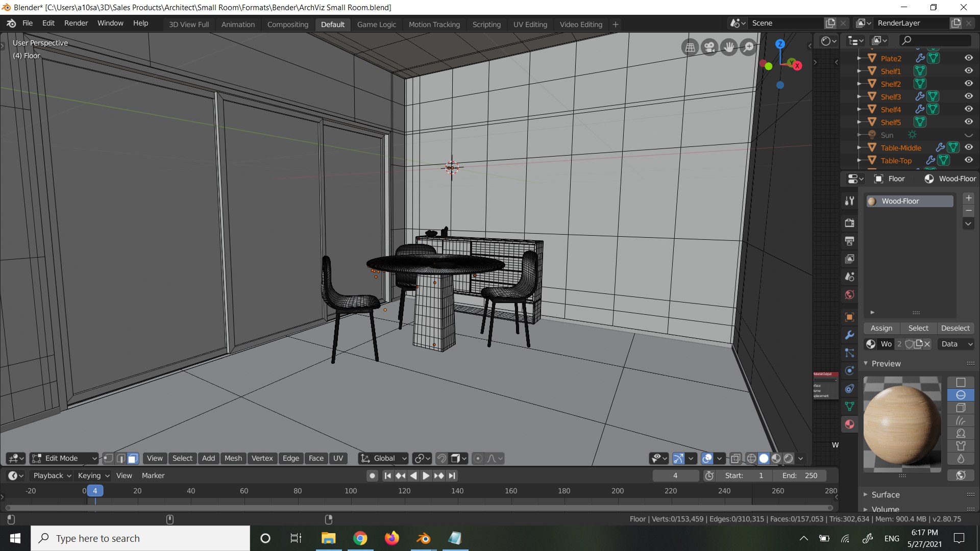980x551 pixels.
Task: Click the Play animation button
Action: coord(426,475)
